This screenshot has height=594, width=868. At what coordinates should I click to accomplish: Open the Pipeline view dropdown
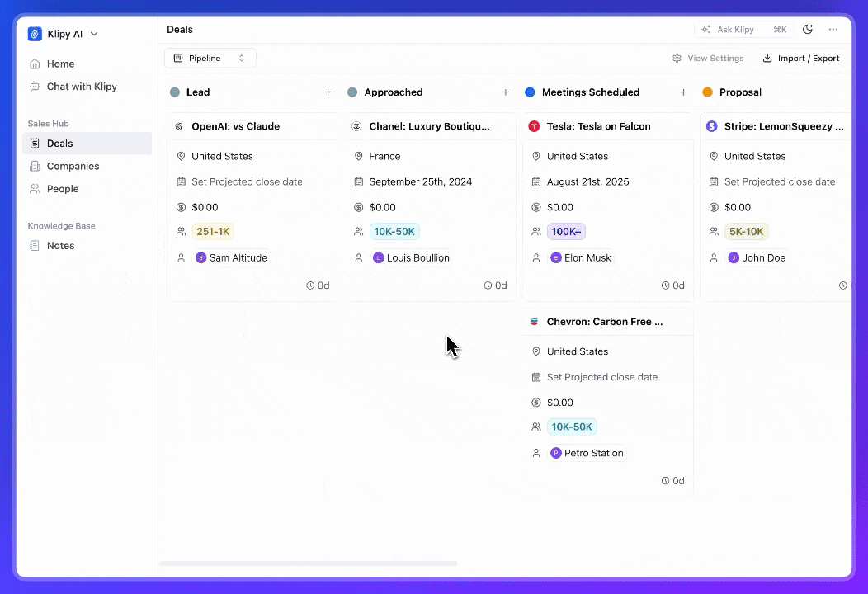pos(210,58)
